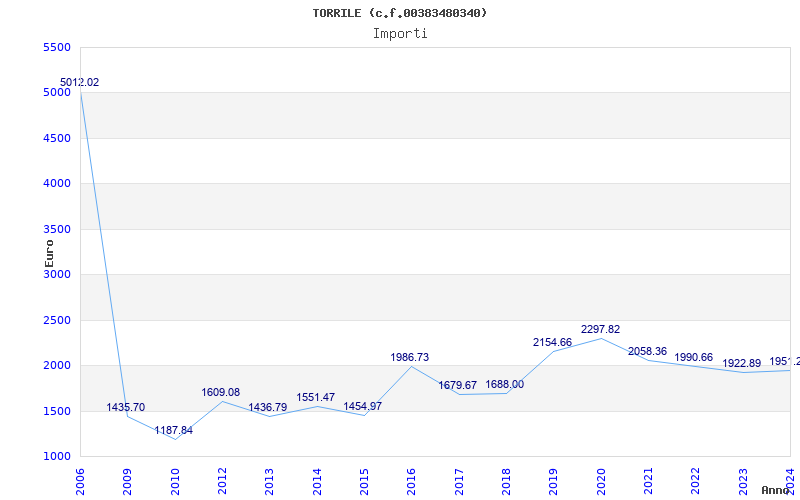Click the 2022 x-axis year label

click(696, 482)
